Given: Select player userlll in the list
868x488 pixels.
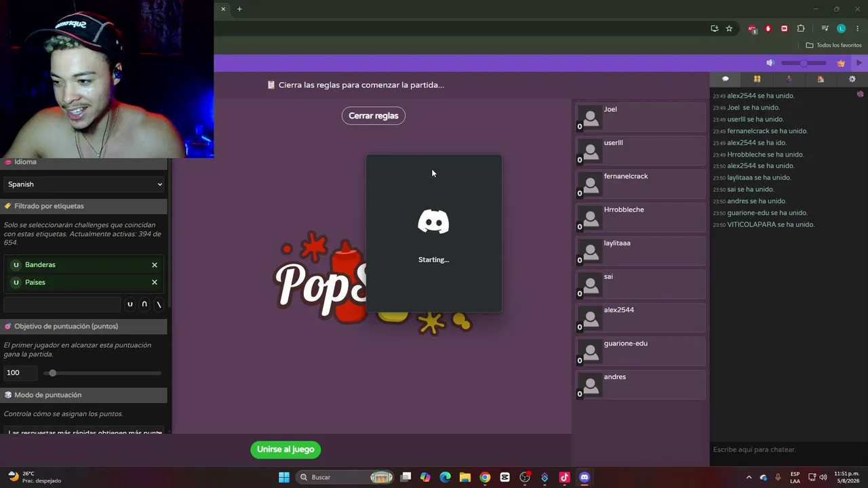Looking at the screenshot, I should (x=640, y=150).
